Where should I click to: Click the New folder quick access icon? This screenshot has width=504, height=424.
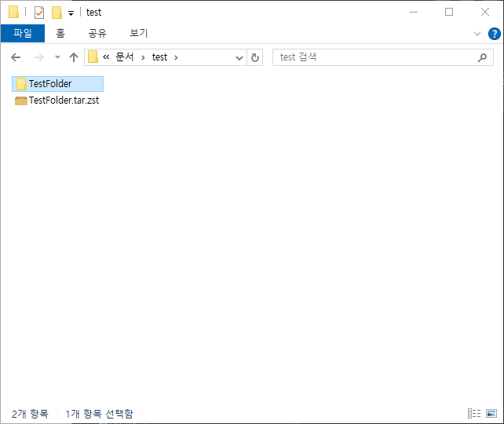tap(57, 13)
